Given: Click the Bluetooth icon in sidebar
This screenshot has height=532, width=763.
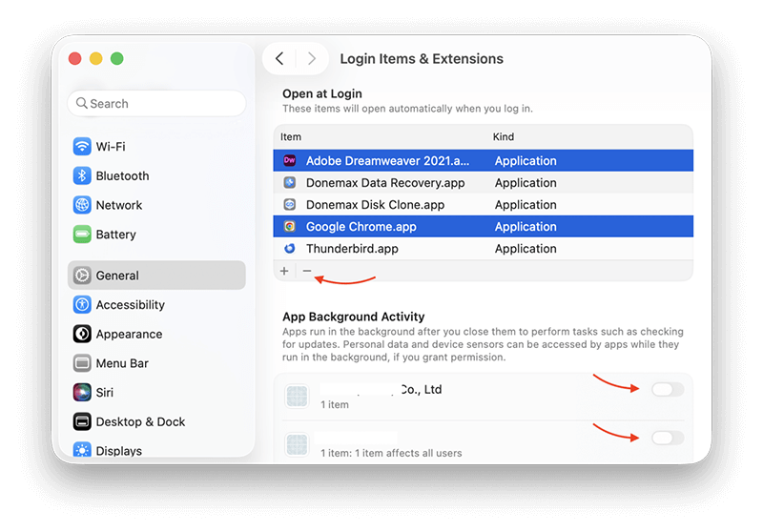Looking at the screenshot, I should coord(82,175).
